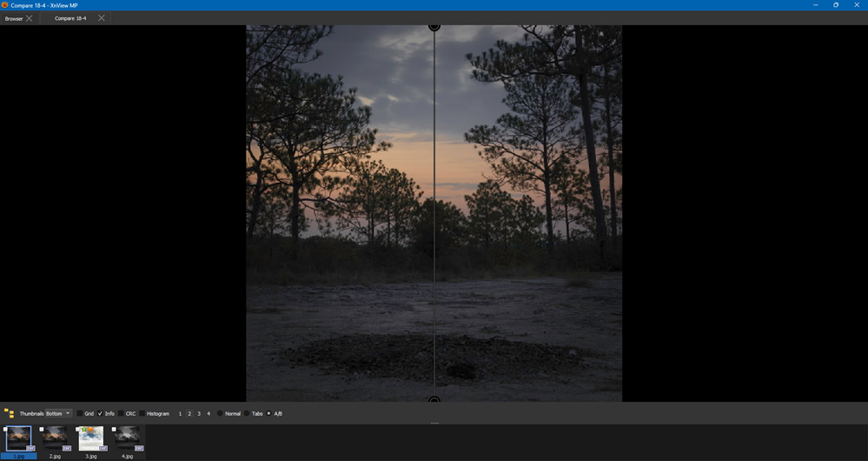868x461 pixels.
Task: Click the 2.jpg file name label
Action: point(55,456)
